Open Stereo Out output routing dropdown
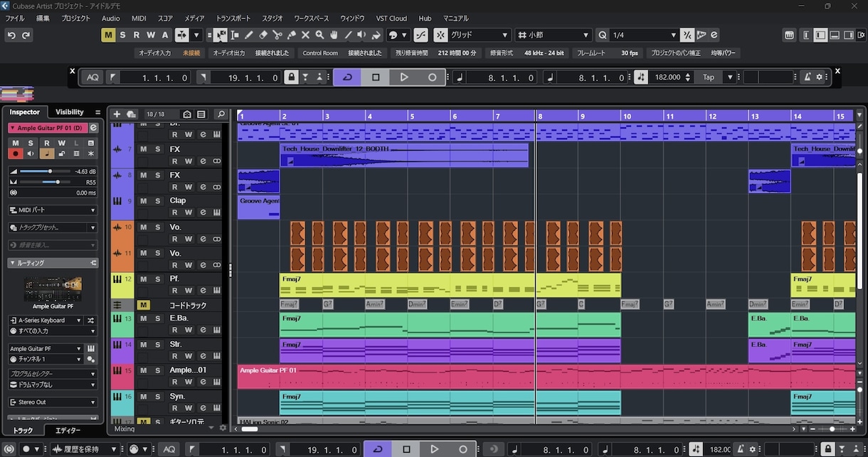This screenshot has width=868, height=457. point(53,402)
